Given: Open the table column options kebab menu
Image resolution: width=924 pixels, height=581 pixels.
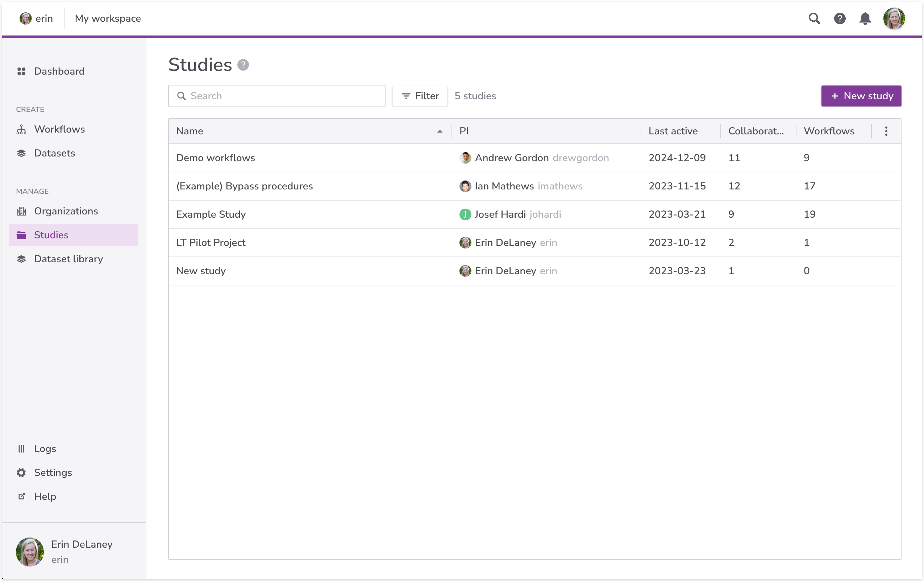Looking at the screenshot, I should point(886,131).
